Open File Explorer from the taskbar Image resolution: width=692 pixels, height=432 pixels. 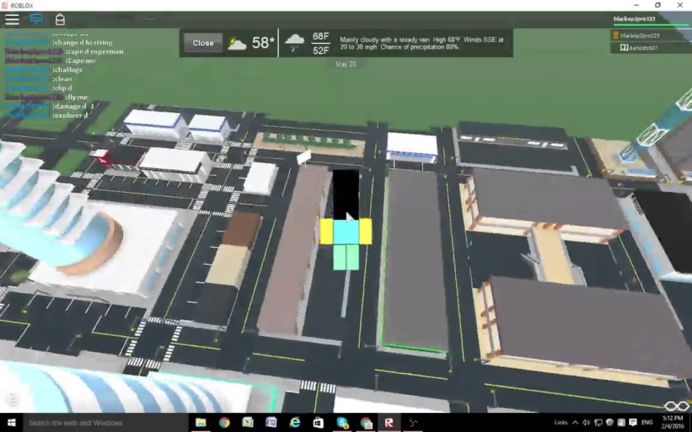pyautogui.click(x=201, y=423)
